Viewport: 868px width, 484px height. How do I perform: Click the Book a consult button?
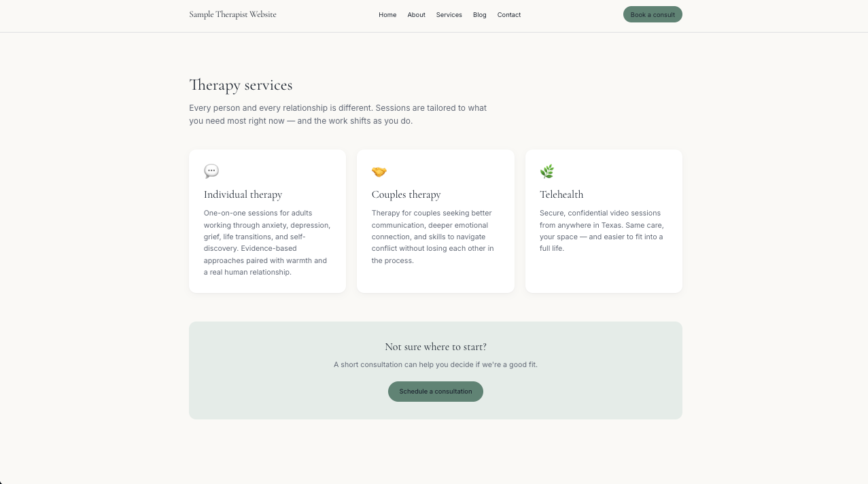click(653, 14)
